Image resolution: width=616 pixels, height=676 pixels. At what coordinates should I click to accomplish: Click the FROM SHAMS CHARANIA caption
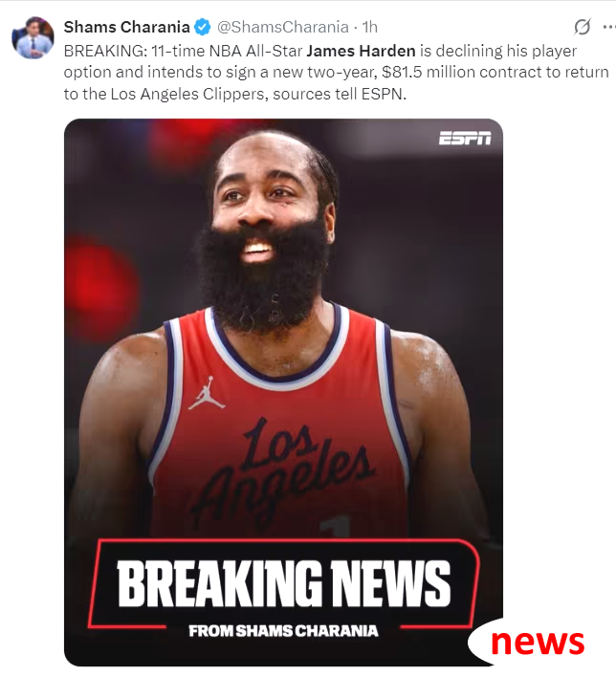click(283, 631)
